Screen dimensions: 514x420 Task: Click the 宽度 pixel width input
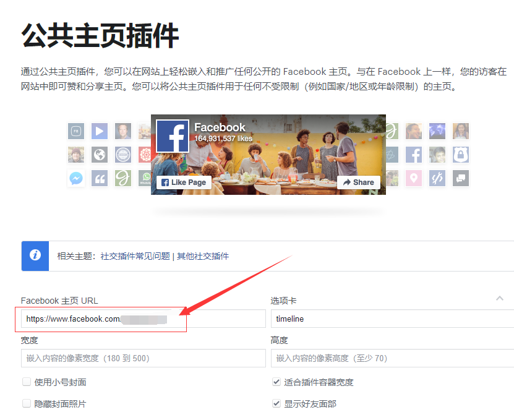pos(143,358)
